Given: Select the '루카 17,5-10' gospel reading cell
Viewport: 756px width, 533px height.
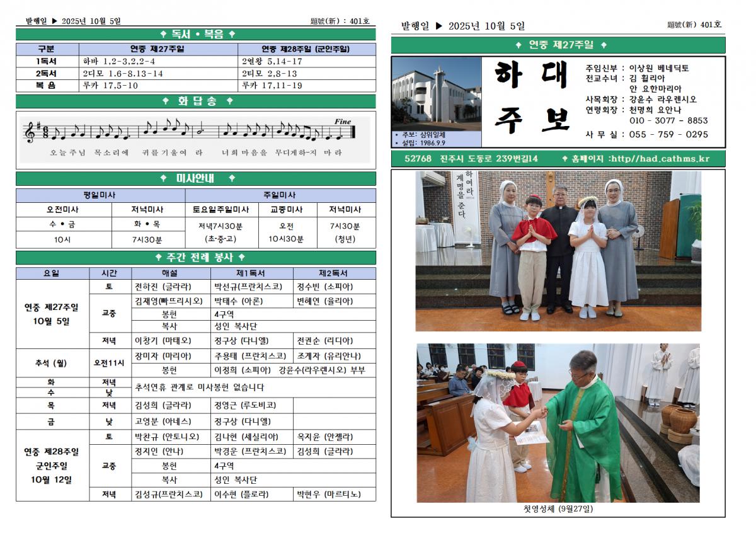Looking at the screenshot, I should point(110,86).
